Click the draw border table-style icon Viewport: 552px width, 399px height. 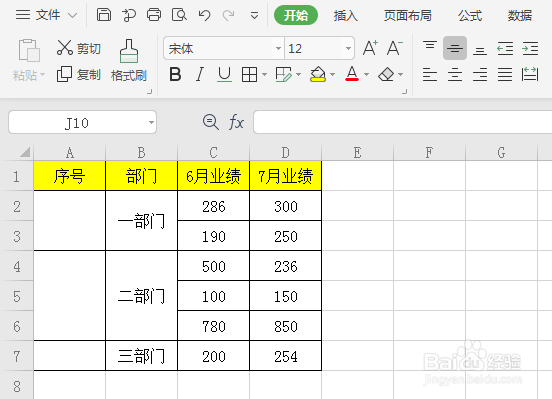point(284,75)
